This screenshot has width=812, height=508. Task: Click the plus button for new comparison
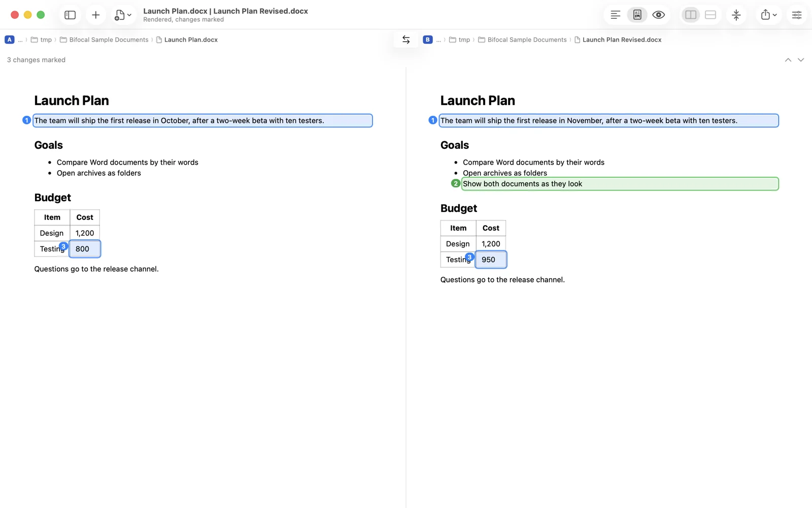click(x=95, y=15)
